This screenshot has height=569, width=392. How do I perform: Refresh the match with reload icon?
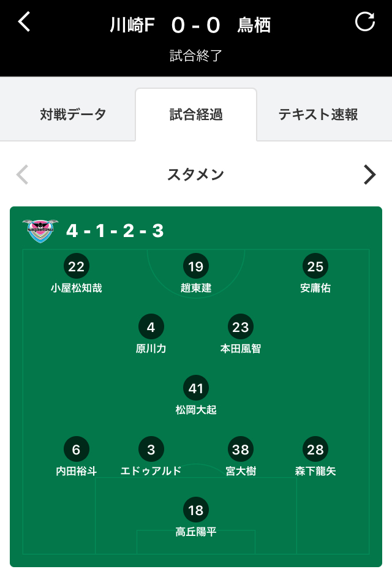coord(365,21)
